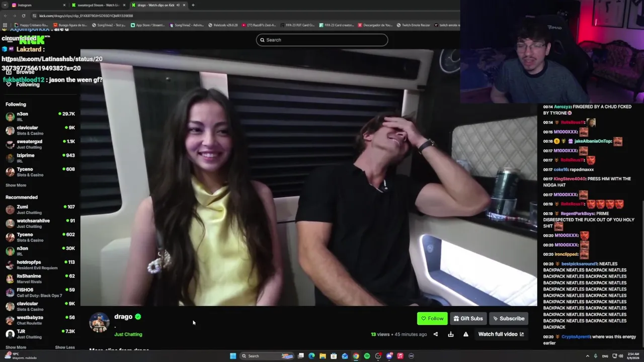This screenshot has height=362, width=644.
Task: Open Following page in sidebar
Action: tap(28, 84)
